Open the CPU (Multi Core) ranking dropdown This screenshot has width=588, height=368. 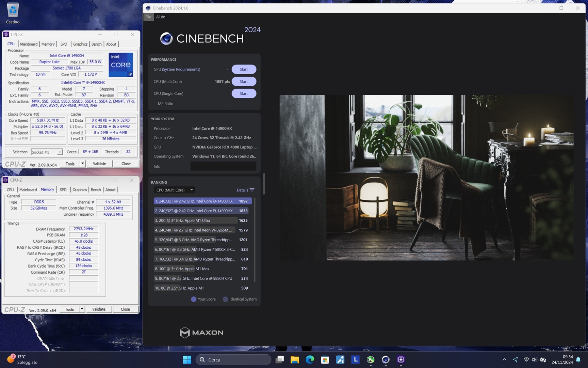pyautogui.click(x=175, y=190)
